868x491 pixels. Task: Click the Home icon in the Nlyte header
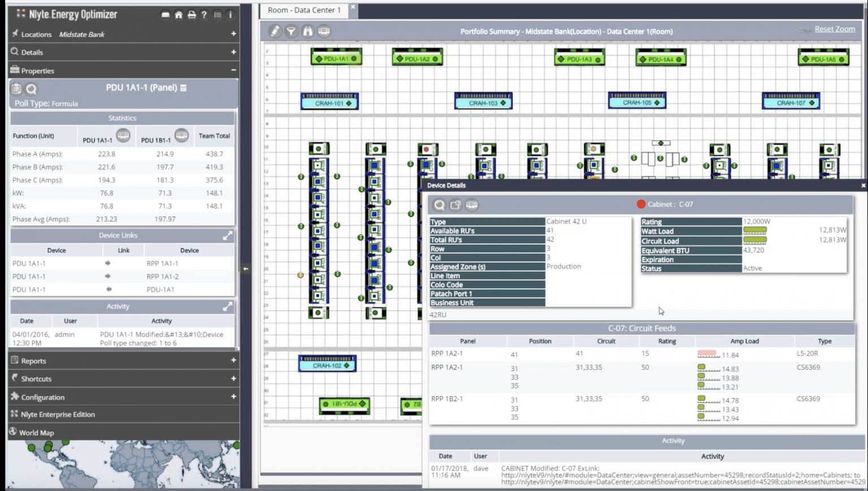point(178,15)
